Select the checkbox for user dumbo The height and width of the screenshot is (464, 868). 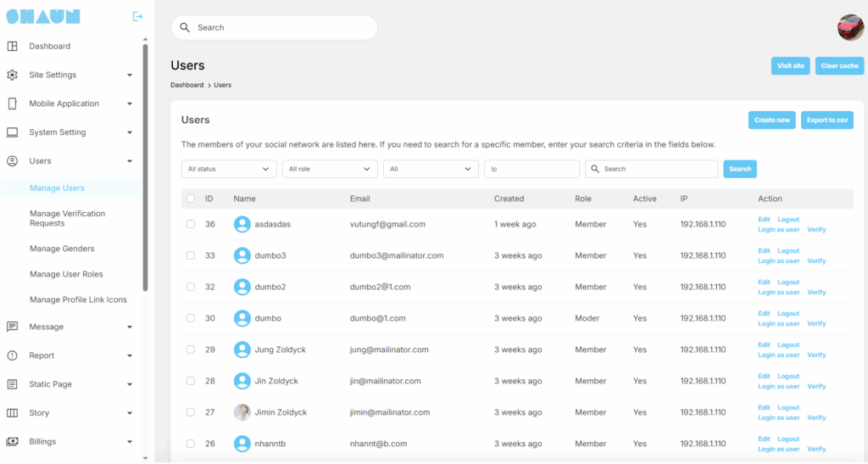(x=191, y=318)
